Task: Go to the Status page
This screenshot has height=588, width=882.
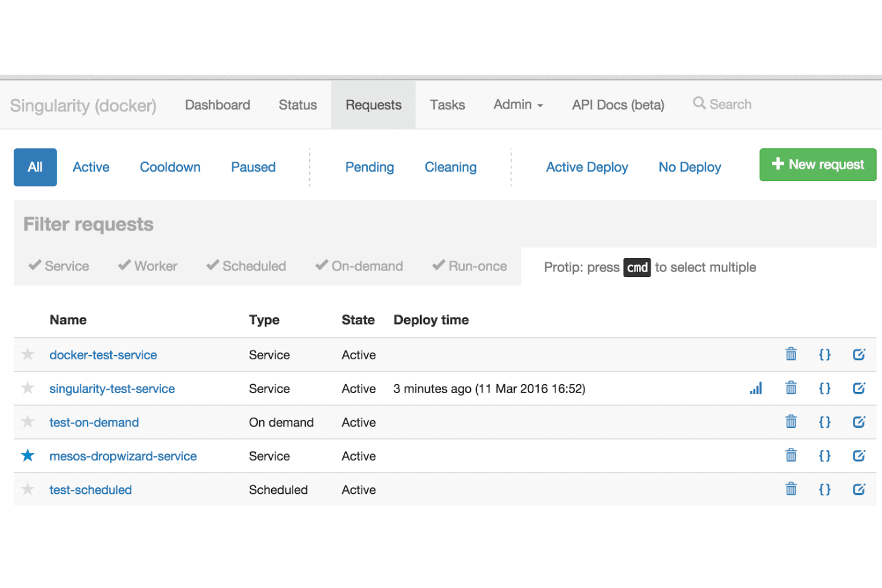Action: point(298,105)
